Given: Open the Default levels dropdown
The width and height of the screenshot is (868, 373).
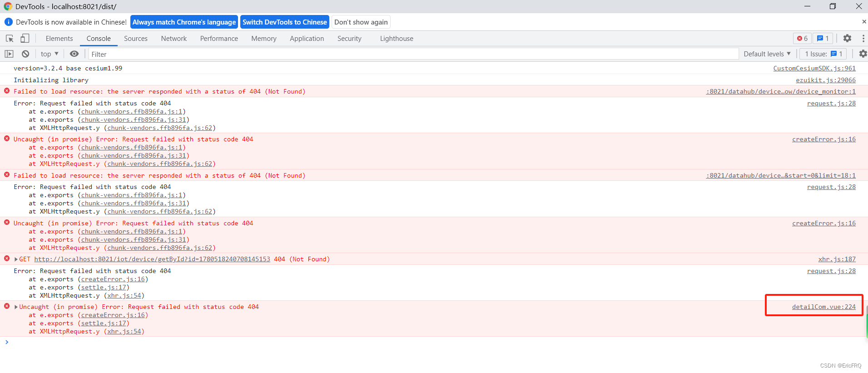Looking at the screenshot, I should coord(767,54).
